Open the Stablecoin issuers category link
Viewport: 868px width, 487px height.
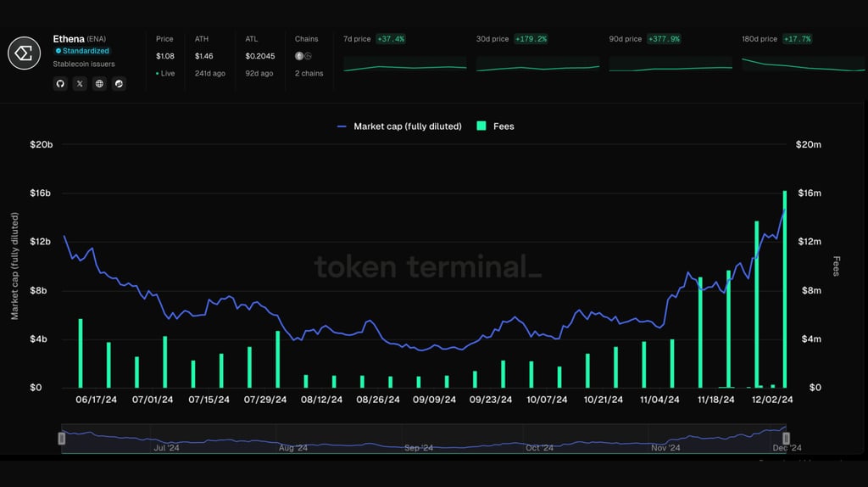(84, 64)
